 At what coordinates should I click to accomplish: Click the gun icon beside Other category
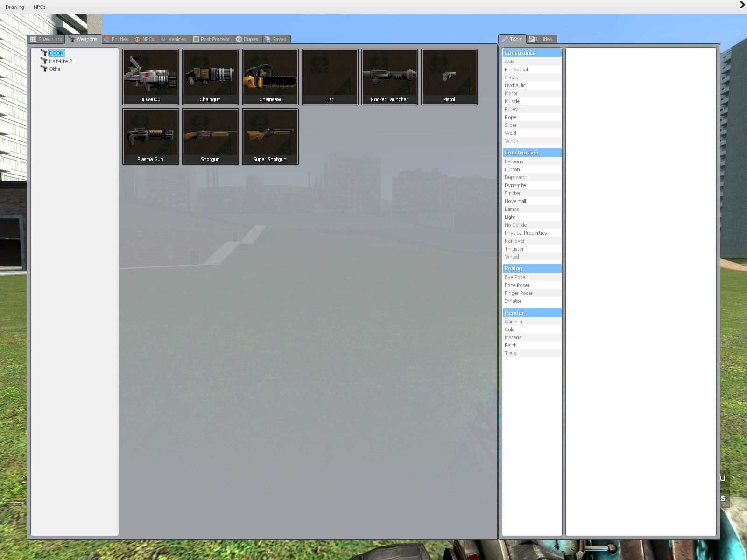click(x=44, y=69)
